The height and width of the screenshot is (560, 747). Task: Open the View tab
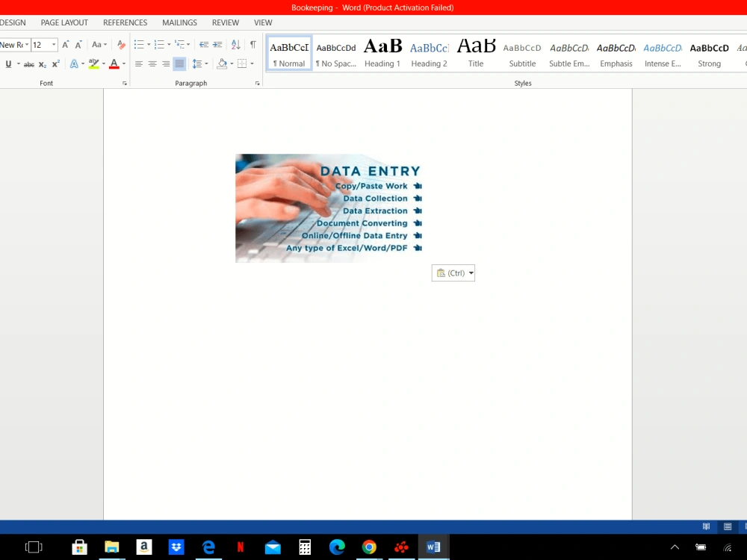(x=263, y=22)
